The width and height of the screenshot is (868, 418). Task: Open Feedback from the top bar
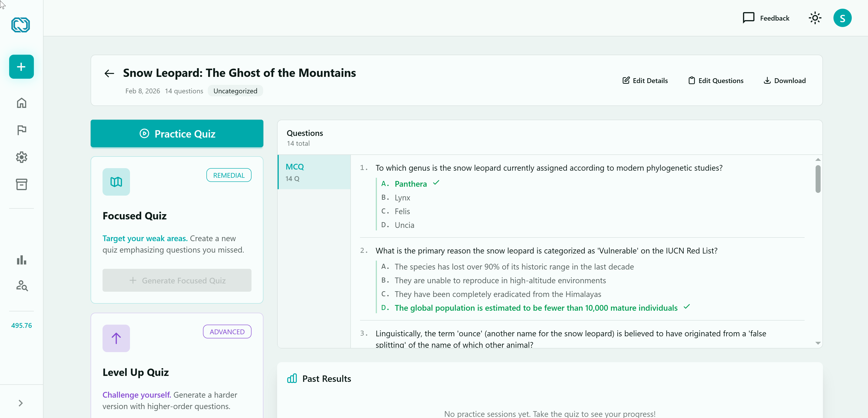point(766,18)
